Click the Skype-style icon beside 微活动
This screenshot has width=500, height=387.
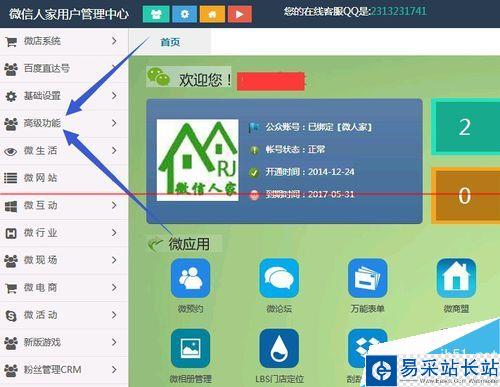11,315
